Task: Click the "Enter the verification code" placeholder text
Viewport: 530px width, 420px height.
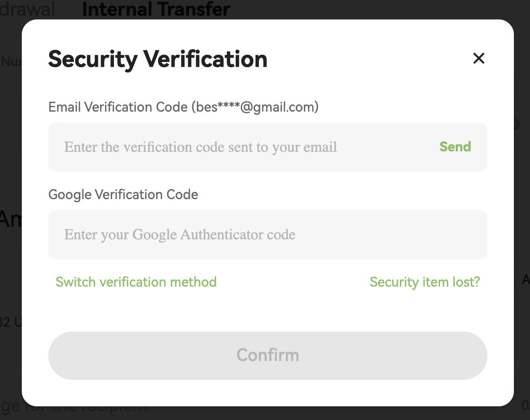Action: (x=201, y=147)
